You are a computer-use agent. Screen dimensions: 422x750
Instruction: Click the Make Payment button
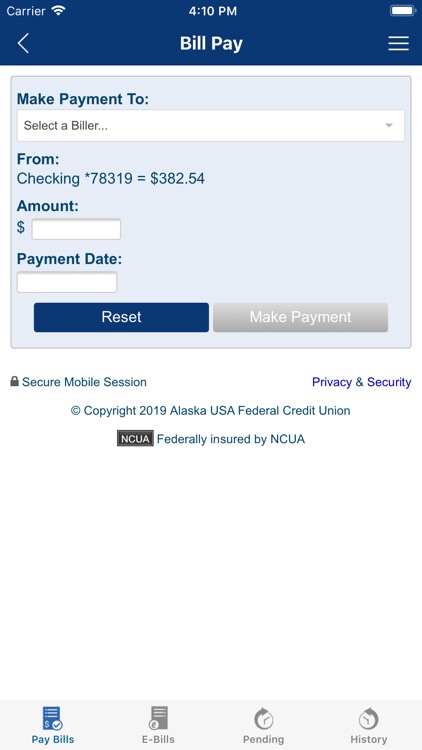click(300, 317)
